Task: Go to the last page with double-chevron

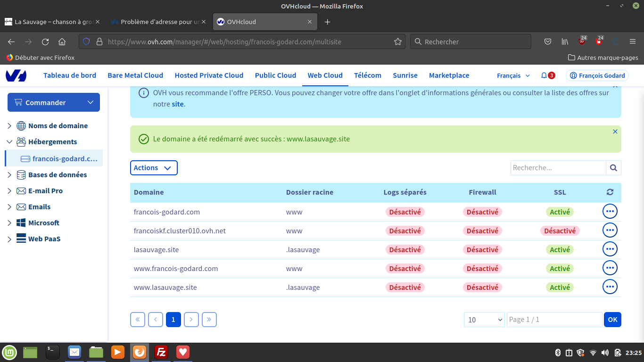Action: pyautogui.click(x=209, y=320)
